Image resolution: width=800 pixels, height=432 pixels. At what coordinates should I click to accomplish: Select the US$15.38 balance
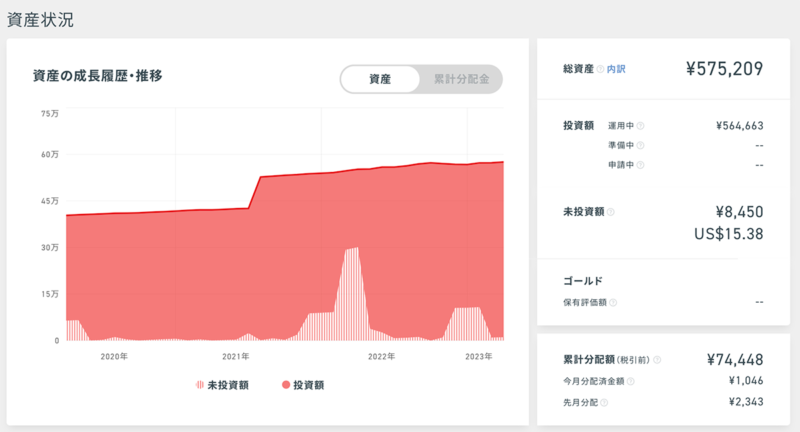point(729,234)
